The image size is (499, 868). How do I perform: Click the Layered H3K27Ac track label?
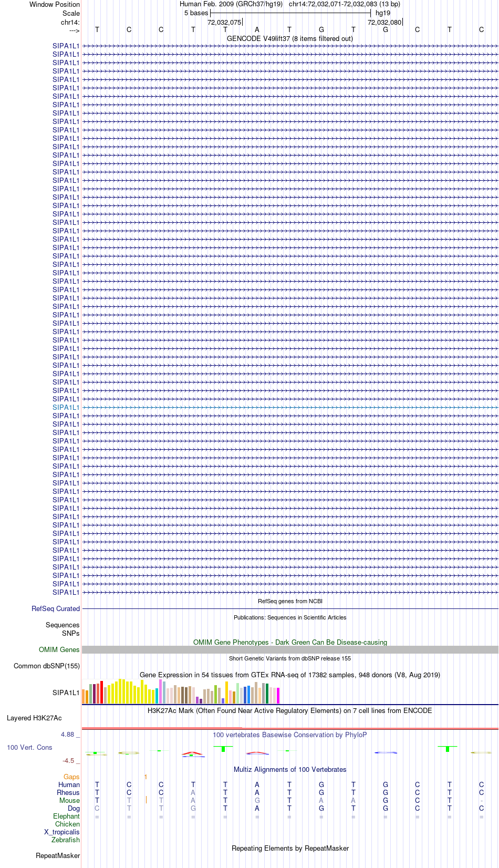tap(34, 718)
